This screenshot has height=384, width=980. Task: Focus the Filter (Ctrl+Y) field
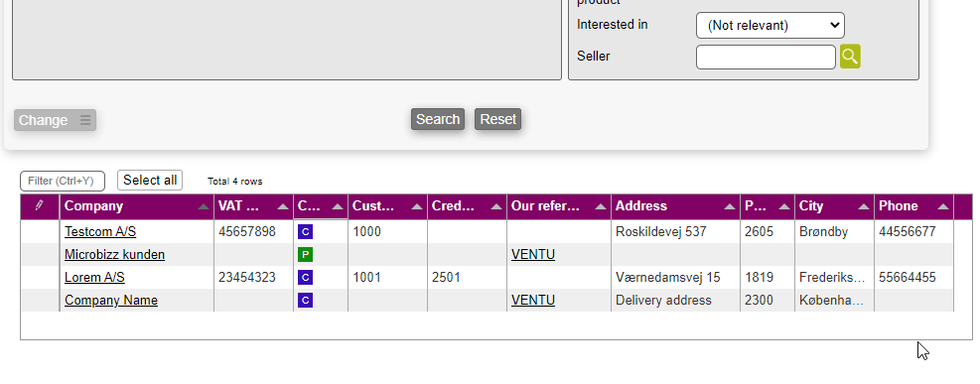tap(63, 181)
